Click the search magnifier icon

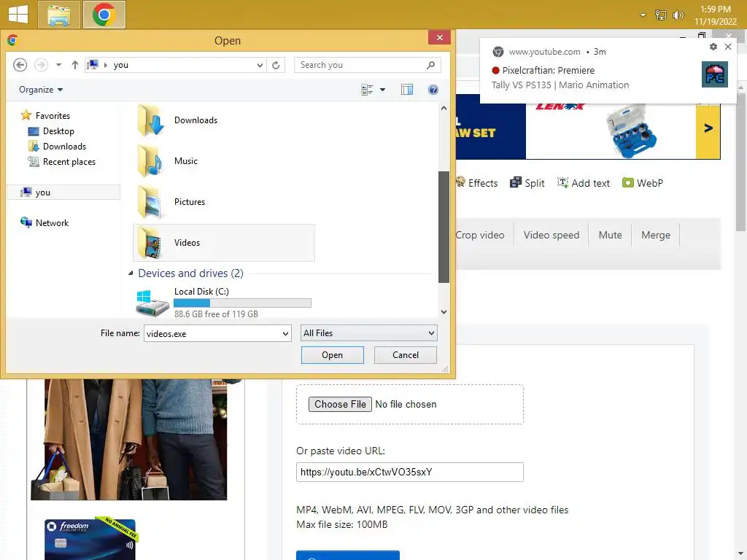[430, 65]
